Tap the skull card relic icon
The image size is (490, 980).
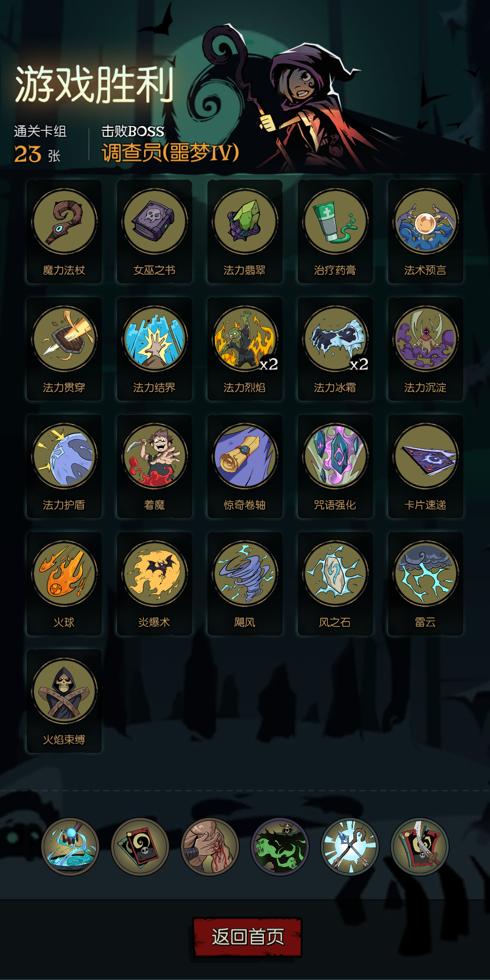[x=140, y=847]
